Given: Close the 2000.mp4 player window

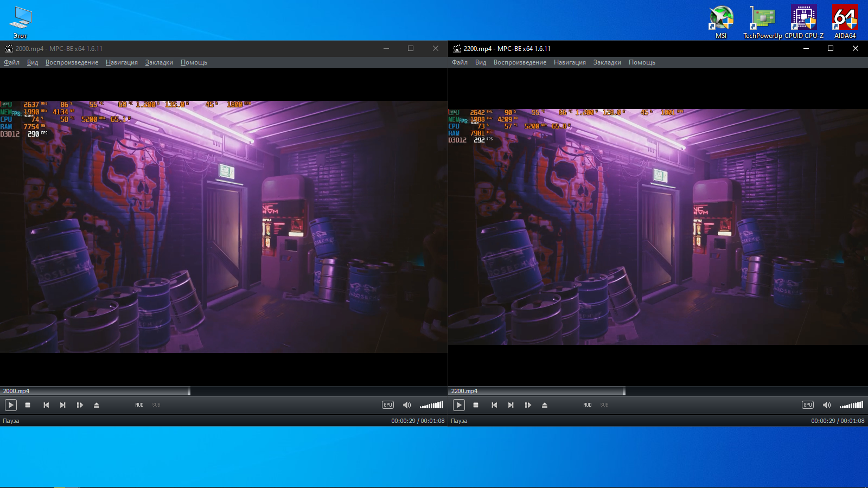Looking at the screenshot, I should 435,48.
